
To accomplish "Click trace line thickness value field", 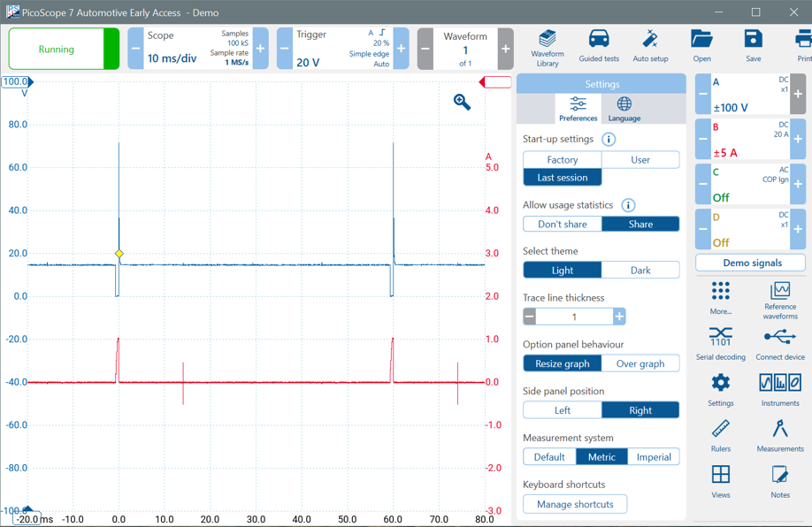I will (574, 317).
